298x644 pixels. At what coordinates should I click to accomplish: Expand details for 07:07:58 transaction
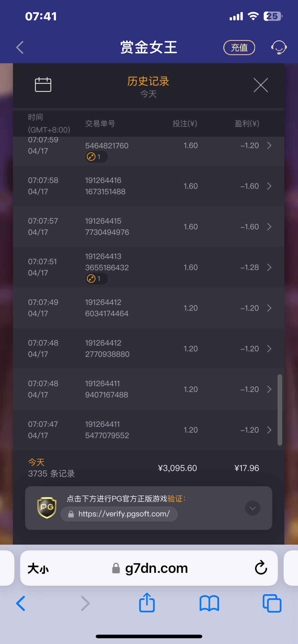(x=269, y=186)
